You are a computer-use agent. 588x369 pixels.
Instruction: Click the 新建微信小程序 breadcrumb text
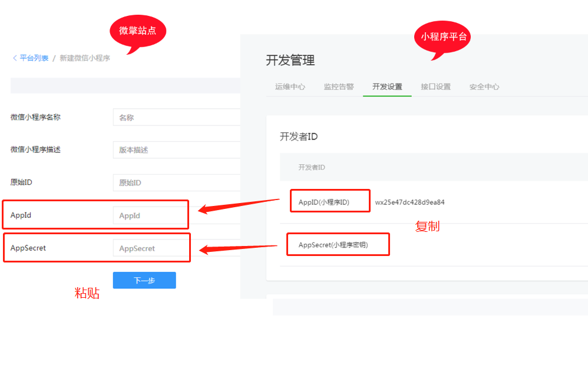pyautogui.click(x=85, y=58)
